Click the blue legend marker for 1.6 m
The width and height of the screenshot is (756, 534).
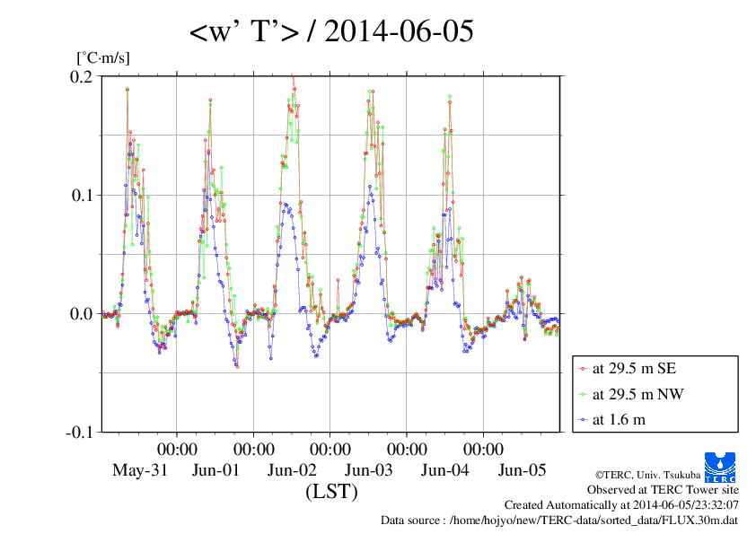click(584, 419)
